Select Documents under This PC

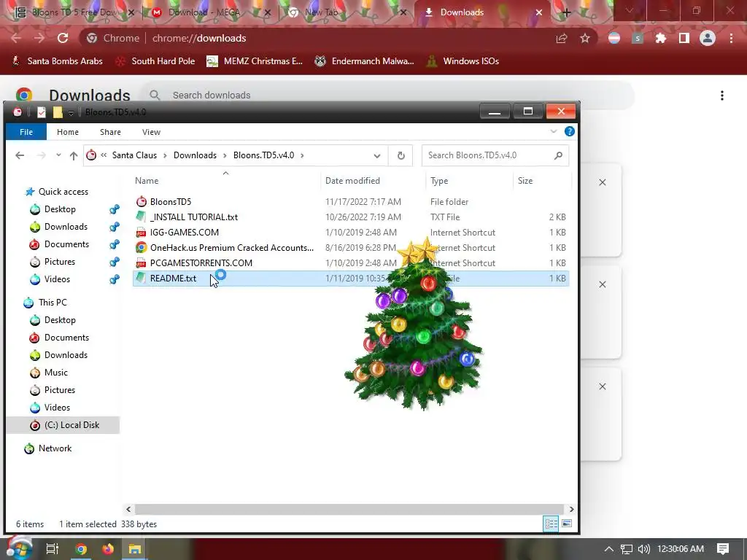[66, 338]
